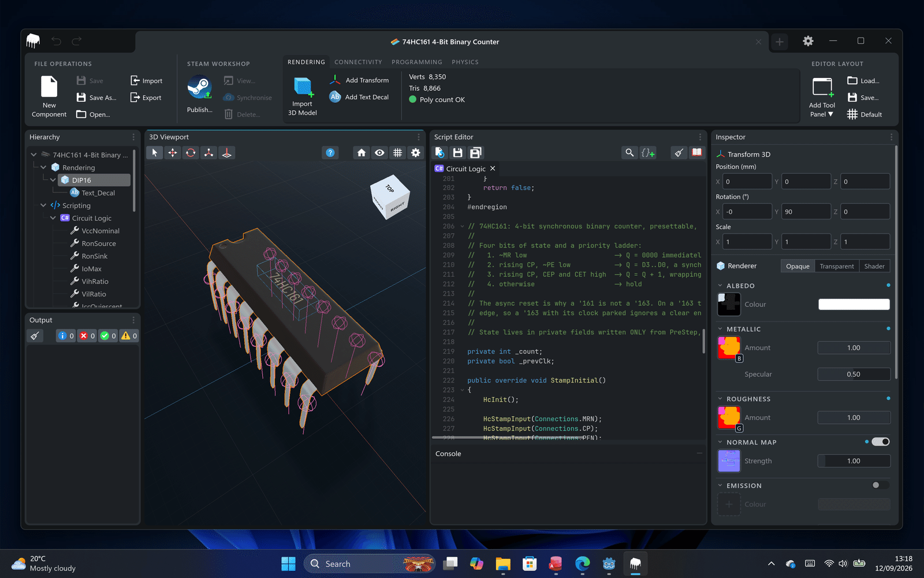Clear output with the broom icon

coord(35,336)
